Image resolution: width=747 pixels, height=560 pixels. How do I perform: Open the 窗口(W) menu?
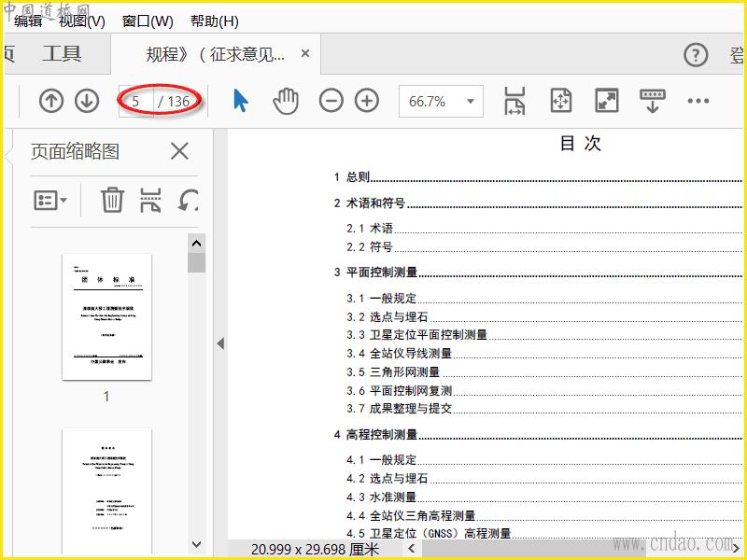tap(148, 21)
